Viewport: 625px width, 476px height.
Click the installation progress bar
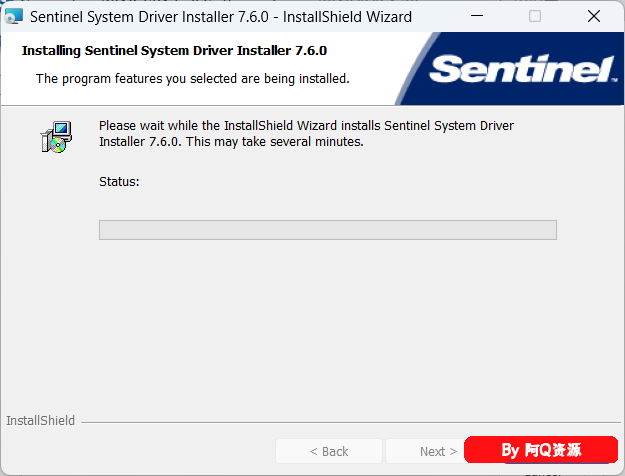328,230
